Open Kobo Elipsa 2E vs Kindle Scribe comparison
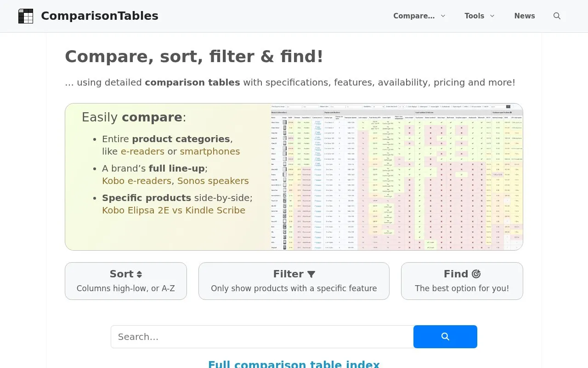The width and height of the screenshot is (588, 368). tap(174, 210)
